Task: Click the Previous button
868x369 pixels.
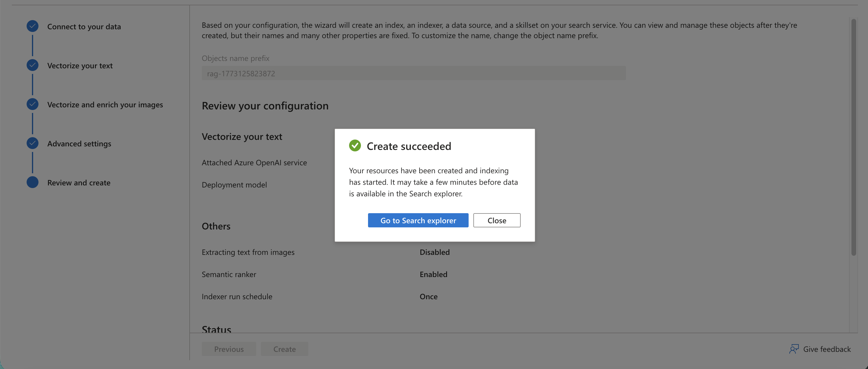Action: tap(228, 349)
